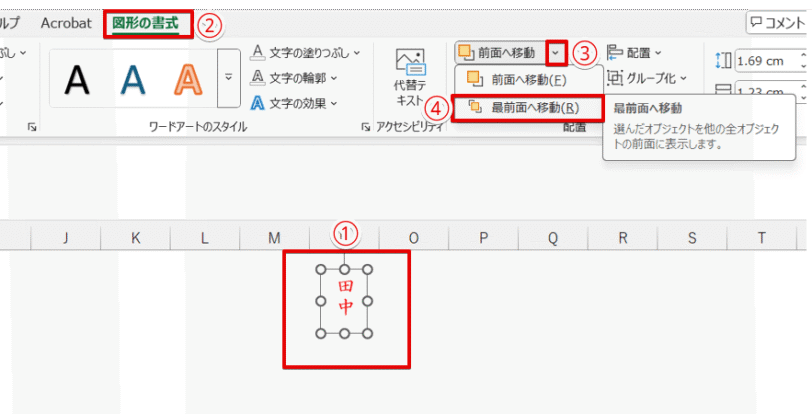Image resolution: width=812 pixels, height=414 pixels.
Task: Open the 文字の塗りつぶし dropdown chevron
Action: (357, 52)
